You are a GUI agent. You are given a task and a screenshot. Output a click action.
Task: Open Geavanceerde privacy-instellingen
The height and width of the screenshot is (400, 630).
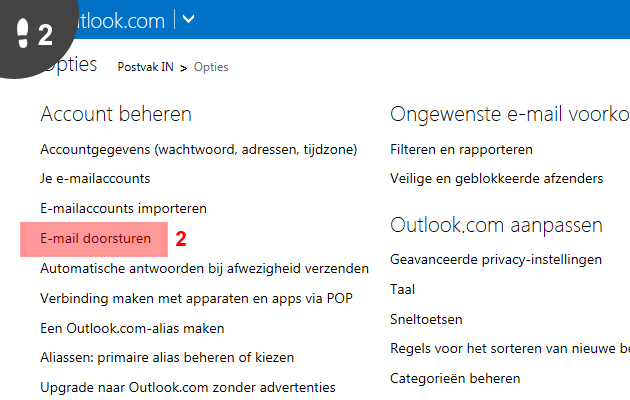coord(496,260)
